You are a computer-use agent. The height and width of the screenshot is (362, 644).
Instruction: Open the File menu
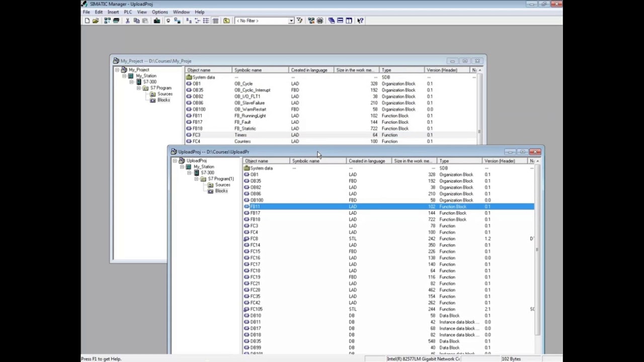(87, 12)
